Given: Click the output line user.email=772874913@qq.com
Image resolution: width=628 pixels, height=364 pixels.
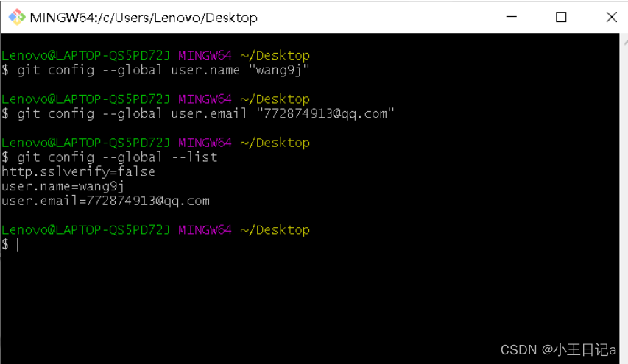Looking at the screenshot, I should [105, 201].
